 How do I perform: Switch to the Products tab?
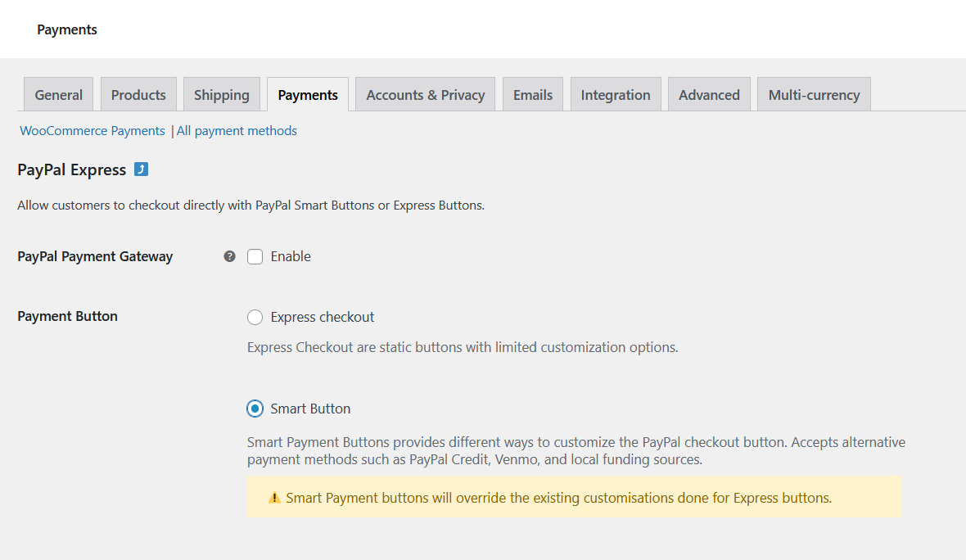[x=138, y=95]
